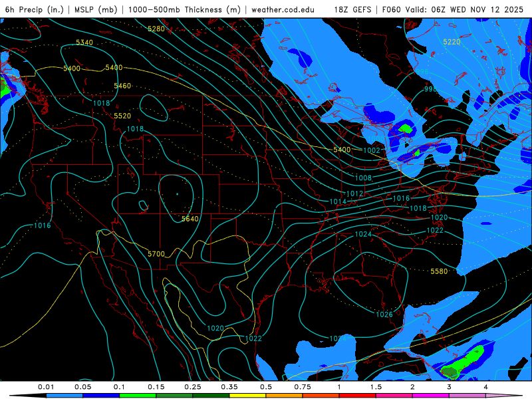Screen dimensions: 532x399
Task: Click the 0.35 legend value
Action: (x=229, y=387)
